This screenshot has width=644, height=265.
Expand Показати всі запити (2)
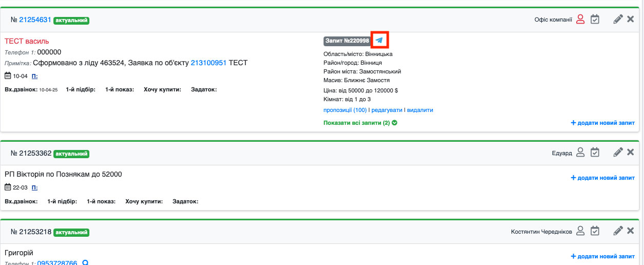tap(360, 123)
